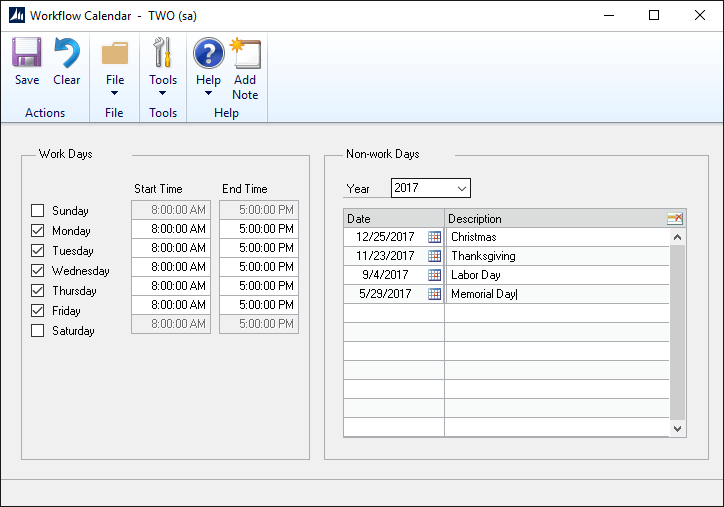Open calendar picker for Labor Day date
The height and width of the screenshot is (507, 724).
pyautogui.click(x=434, y=275)
